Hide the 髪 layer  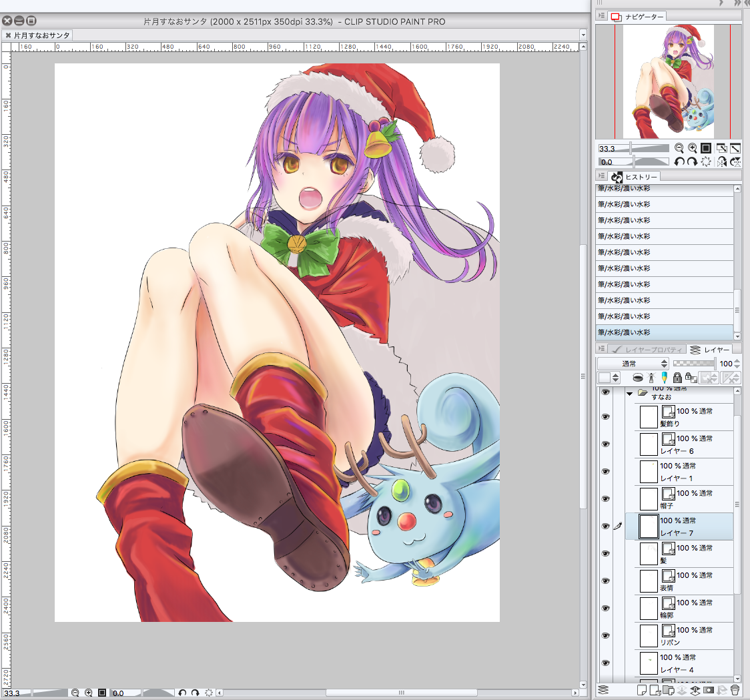[606, 553]
